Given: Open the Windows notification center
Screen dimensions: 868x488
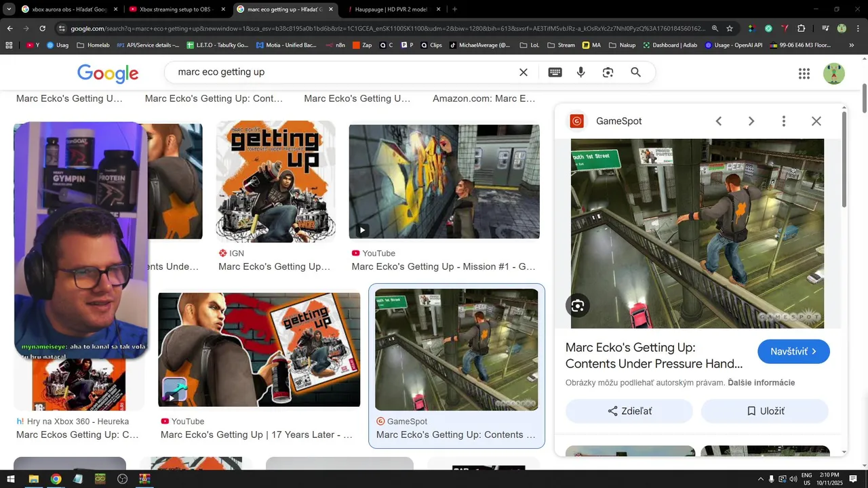Looking at the screenshot, I should (853, 479).
